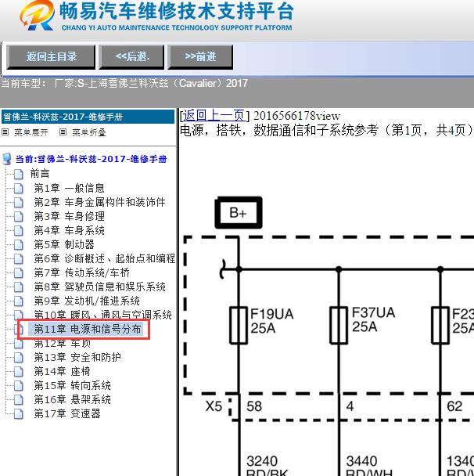
Task: Click the 雪佛兰-科沃兹-2017-维修手册 blue header
Action: click(88, 117)
